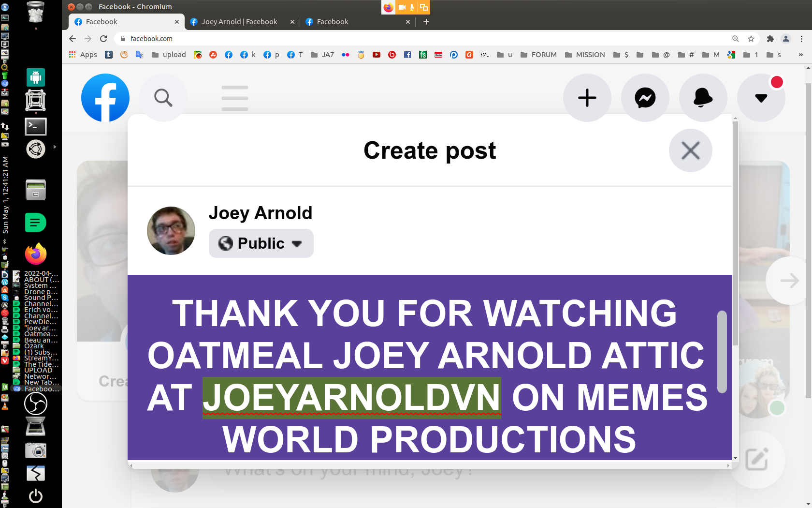Open the FORUM bookmarks folder
The height and width of the screenshot is (508, 812).
click(x=538, y=55)
